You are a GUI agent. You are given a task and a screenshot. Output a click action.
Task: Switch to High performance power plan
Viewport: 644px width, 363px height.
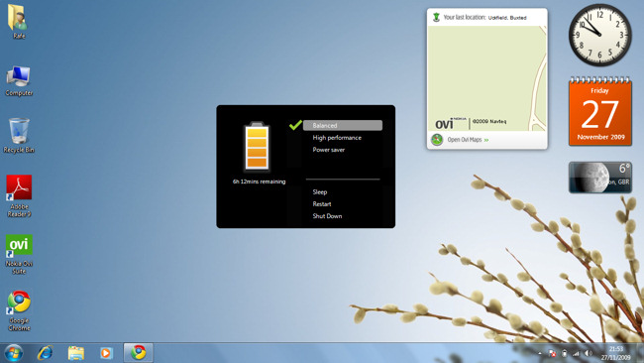(x=337, y=138)
